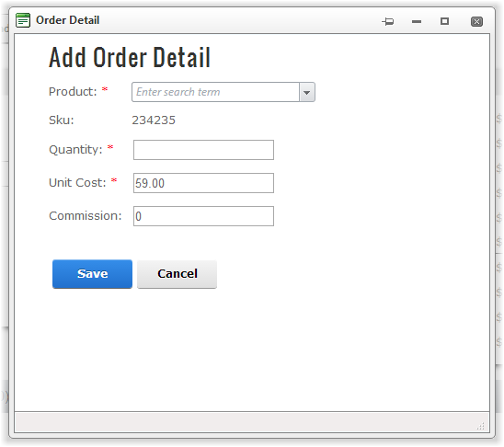Image resolution: width=504 pixels, height=447 pixels.
Task: Minimize the Order Detail window
Action: [x=417, y=21]
